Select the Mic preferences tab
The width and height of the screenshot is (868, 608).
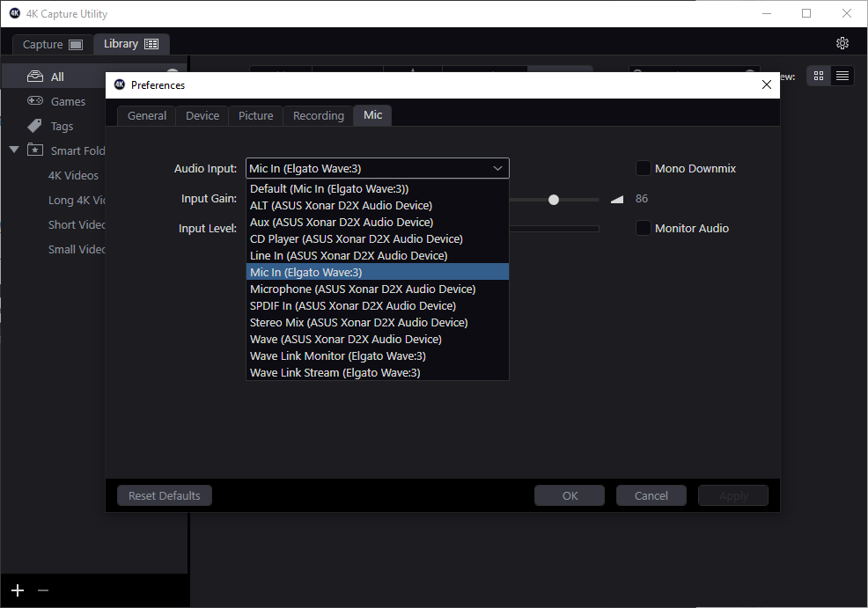click(x=372, y=115)
